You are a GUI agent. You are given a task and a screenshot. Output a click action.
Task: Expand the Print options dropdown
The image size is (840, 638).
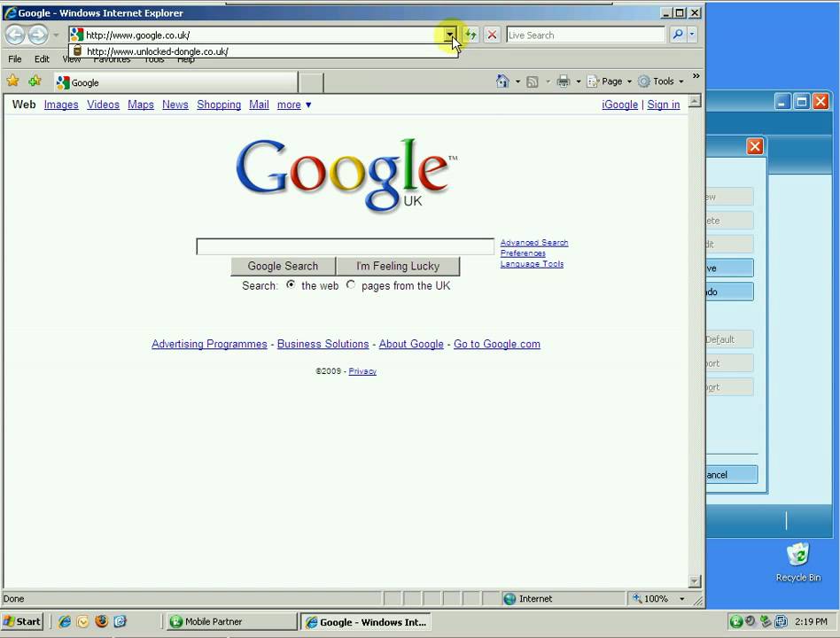click(x=579, y=82)
